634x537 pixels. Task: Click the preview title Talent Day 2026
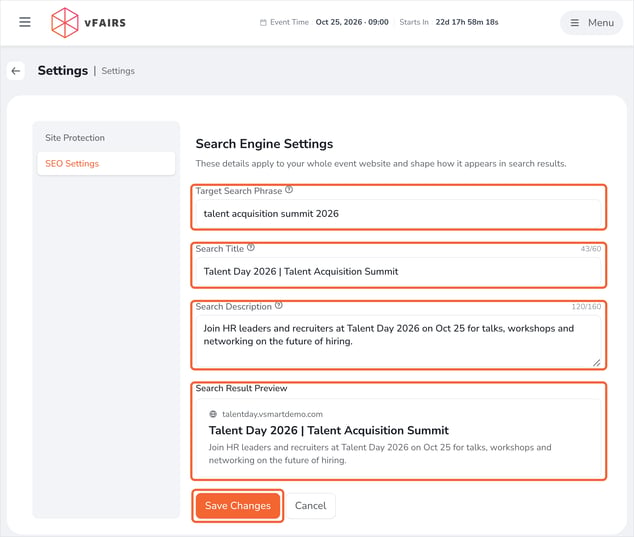point(328,430)
